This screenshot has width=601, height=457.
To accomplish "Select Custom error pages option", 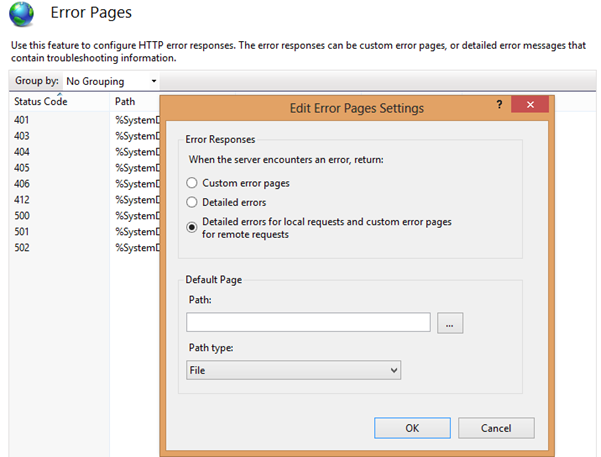I will [192, 184].
